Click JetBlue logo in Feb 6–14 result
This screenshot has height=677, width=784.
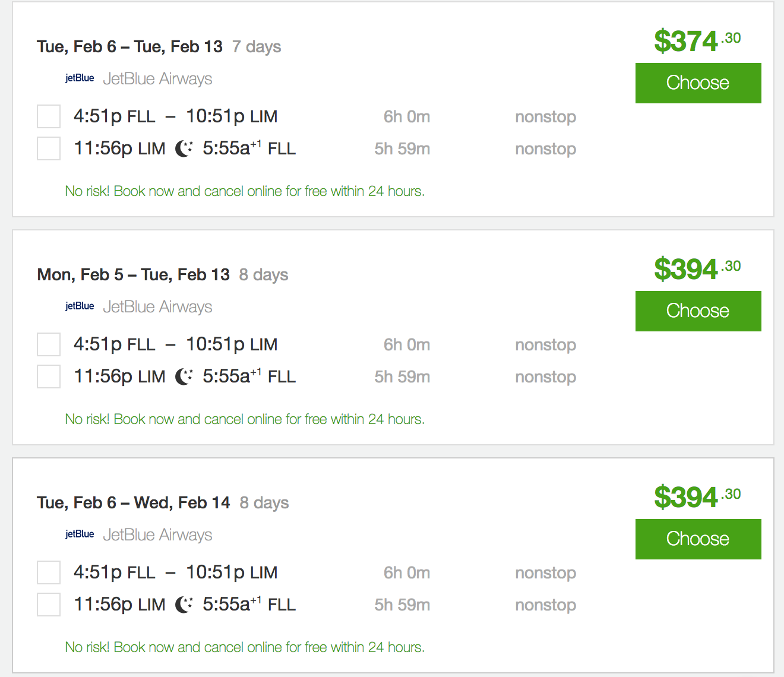coord(80,534)
